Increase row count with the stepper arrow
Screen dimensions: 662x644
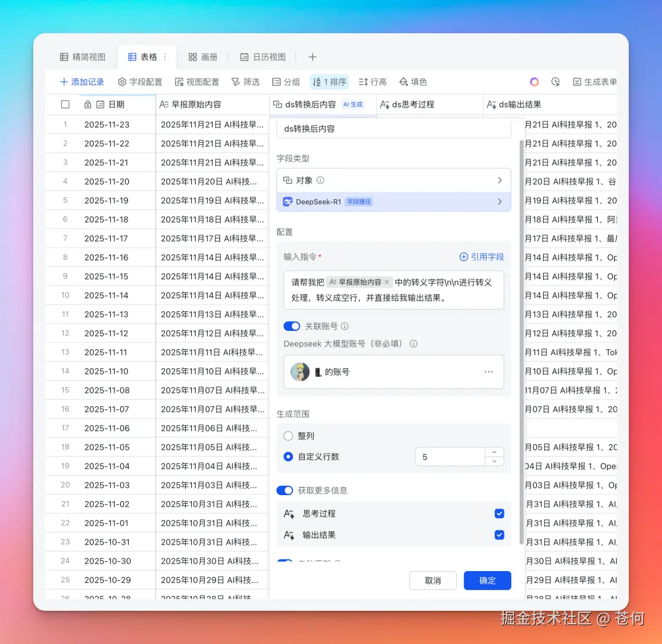click(x=495, y=453)
